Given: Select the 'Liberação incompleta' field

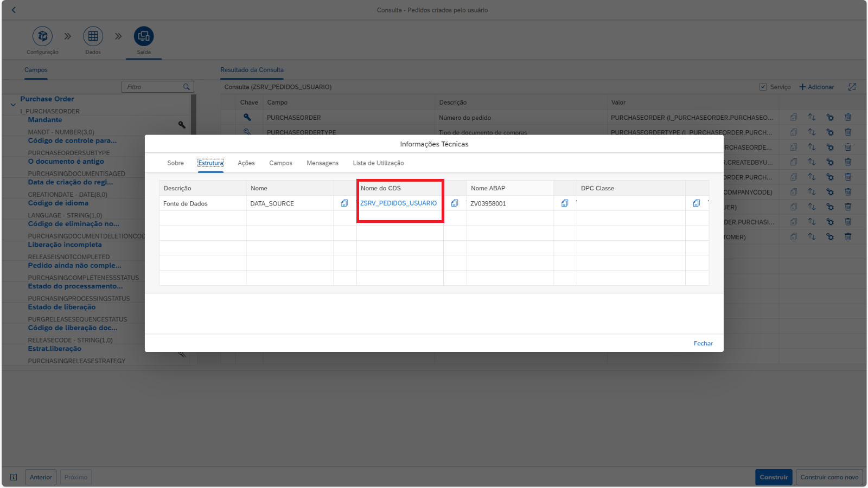Looking at the screenshot, I should coord(65,245).
